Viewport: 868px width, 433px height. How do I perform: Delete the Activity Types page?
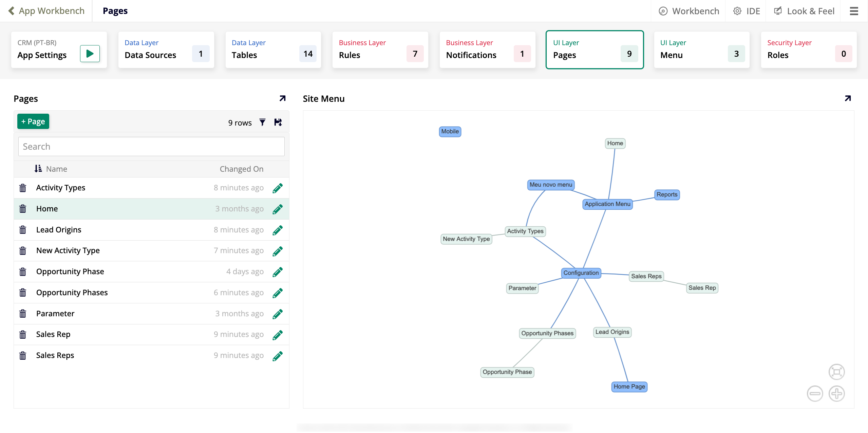pos(23,188)
